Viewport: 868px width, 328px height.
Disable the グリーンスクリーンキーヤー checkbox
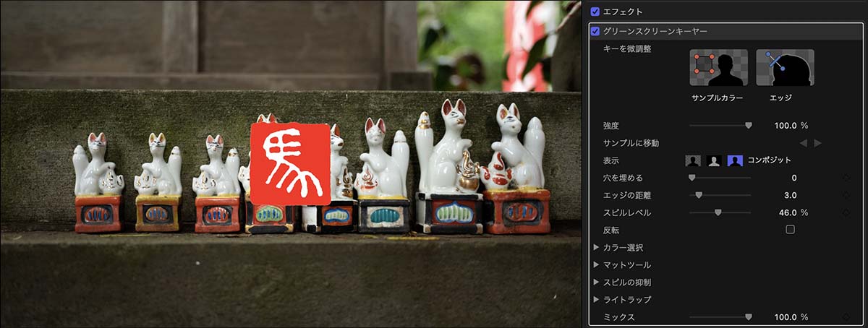pyautogui.click(x=595, y=32)
